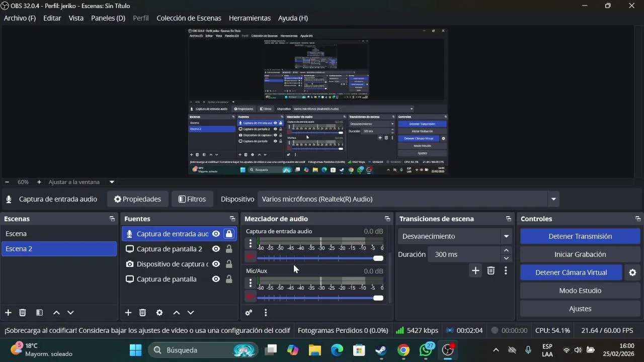Move source down arrow in Fuentes
The image size is (644, 362).
coord(191,313)
